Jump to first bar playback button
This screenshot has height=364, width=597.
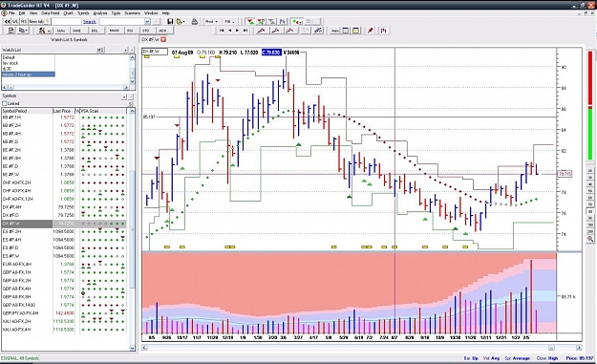[x=222, y=31]
